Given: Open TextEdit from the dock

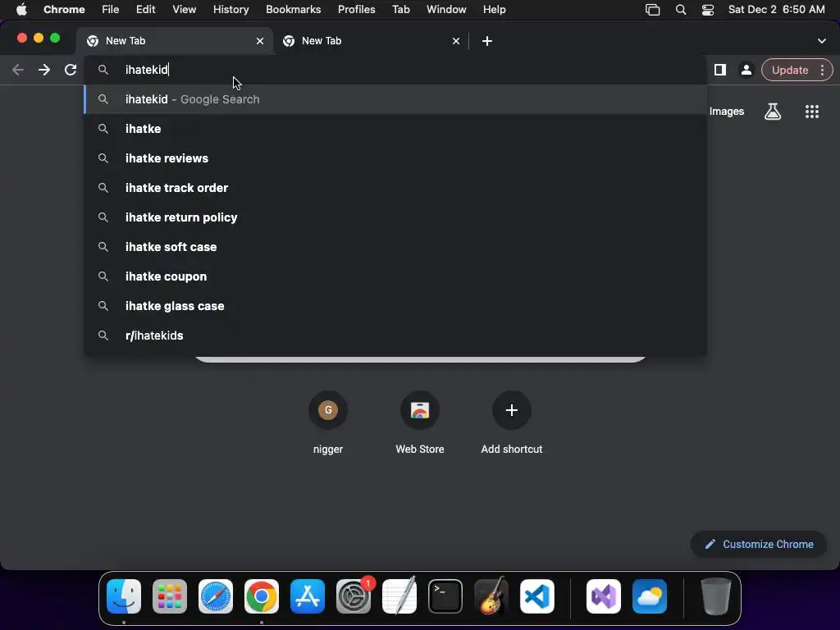Looking at the screenshot, I should [399, 596].
